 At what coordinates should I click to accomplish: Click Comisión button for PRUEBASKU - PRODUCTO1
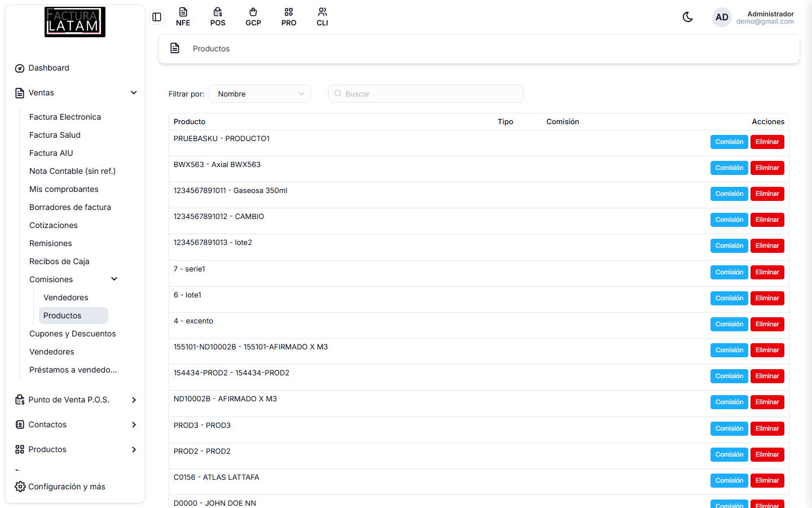tap(729, 142)
